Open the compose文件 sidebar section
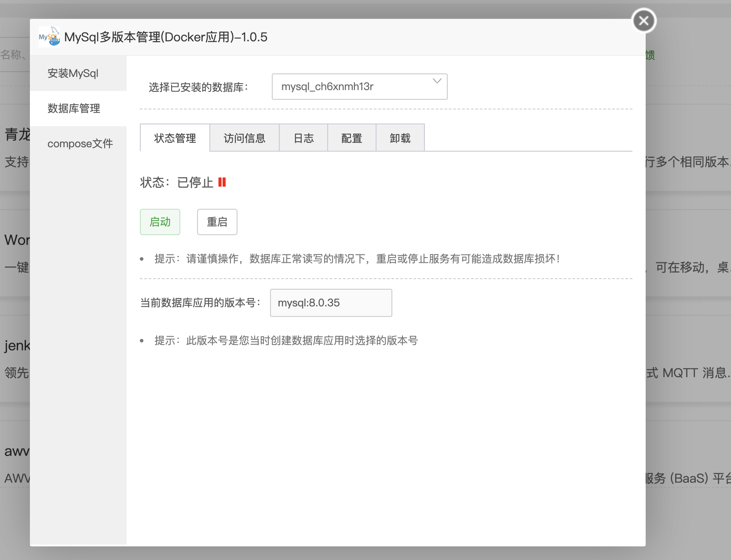 pyautogui.click(x=78, y=144)
